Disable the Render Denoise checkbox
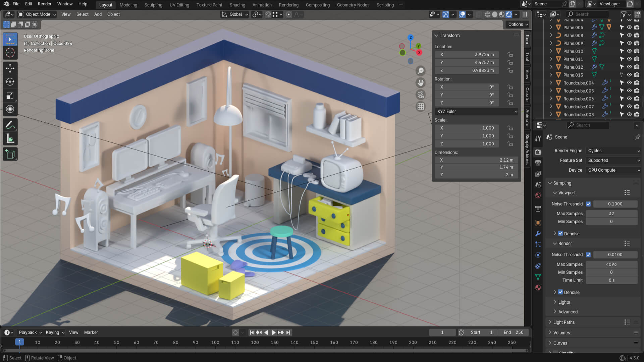Screen dimensions: 644x362 [x=560, y=292]
